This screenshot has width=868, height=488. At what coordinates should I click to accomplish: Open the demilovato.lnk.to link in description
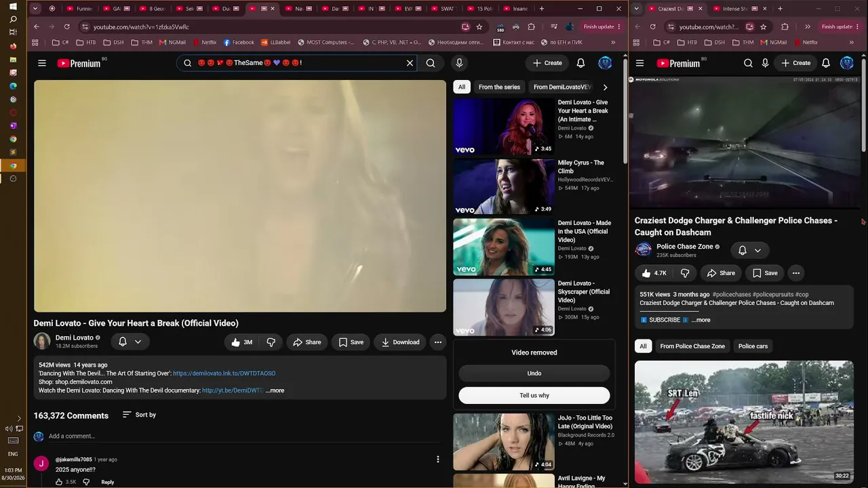point(224,373)
